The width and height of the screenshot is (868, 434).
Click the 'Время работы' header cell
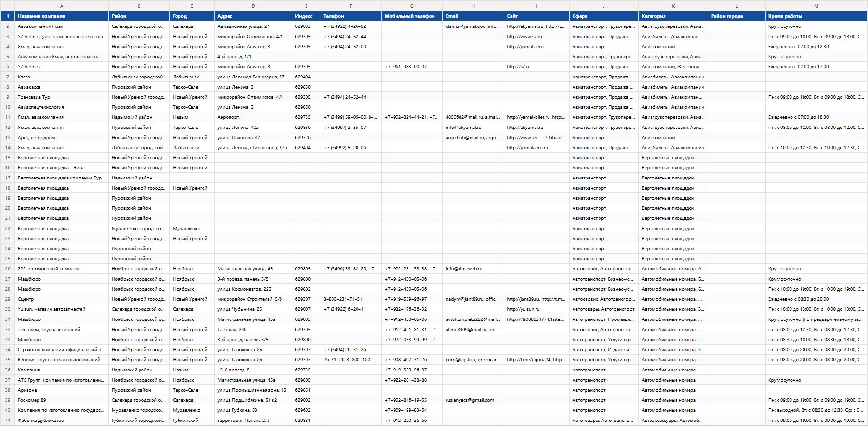(x=816, y=16)
